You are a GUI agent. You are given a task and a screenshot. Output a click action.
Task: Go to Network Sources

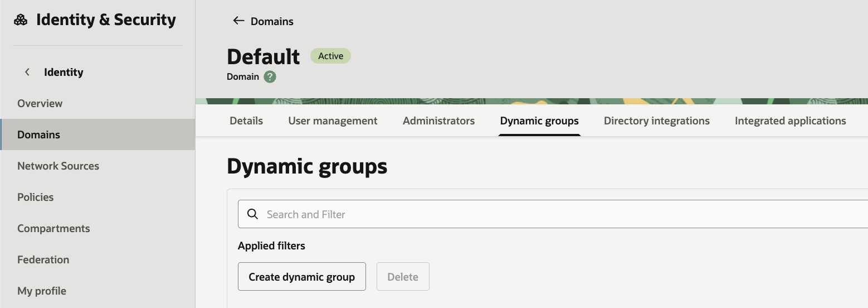[x=58, y=166]
